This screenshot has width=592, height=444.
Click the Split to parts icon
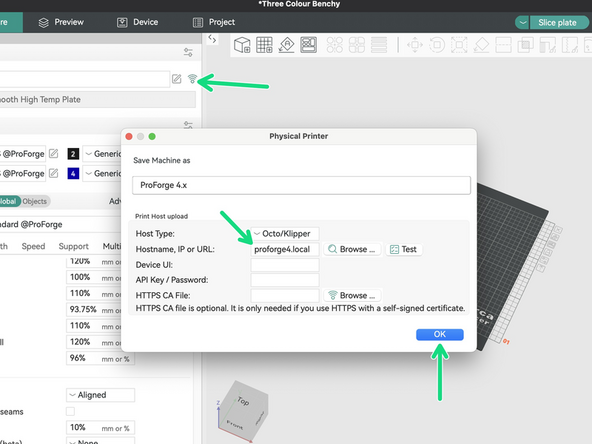click(x=357, y=45)
